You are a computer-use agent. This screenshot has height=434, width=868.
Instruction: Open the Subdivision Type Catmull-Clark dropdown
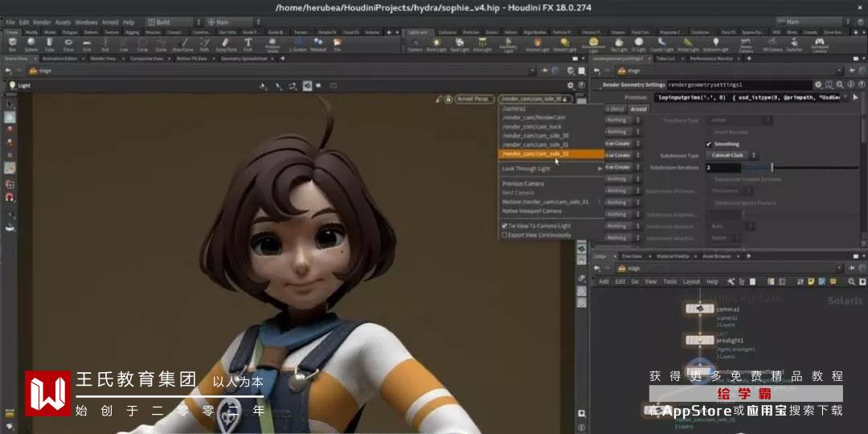click(x=732, y=156)
